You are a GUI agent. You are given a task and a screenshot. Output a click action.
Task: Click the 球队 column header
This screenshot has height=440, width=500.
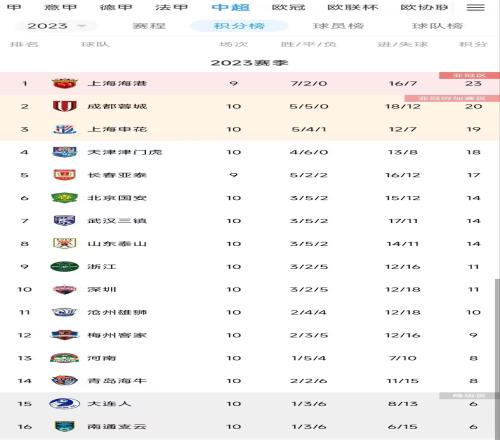tap(95, 44)
